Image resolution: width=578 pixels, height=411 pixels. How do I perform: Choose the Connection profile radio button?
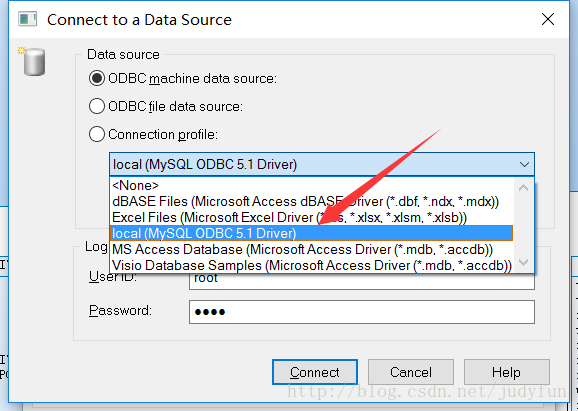(97, 134)
